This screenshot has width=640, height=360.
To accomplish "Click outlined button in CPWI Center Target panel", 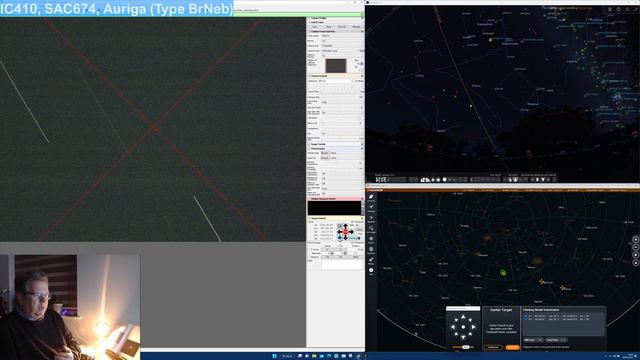I will pos(493,347).
